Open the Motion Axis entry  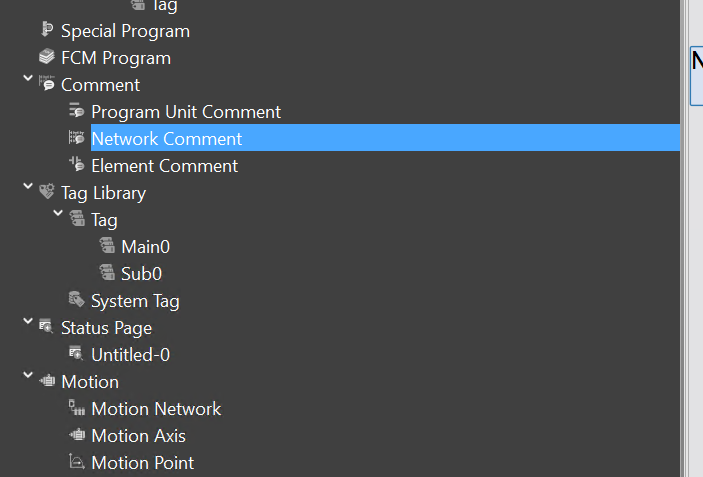138,436
